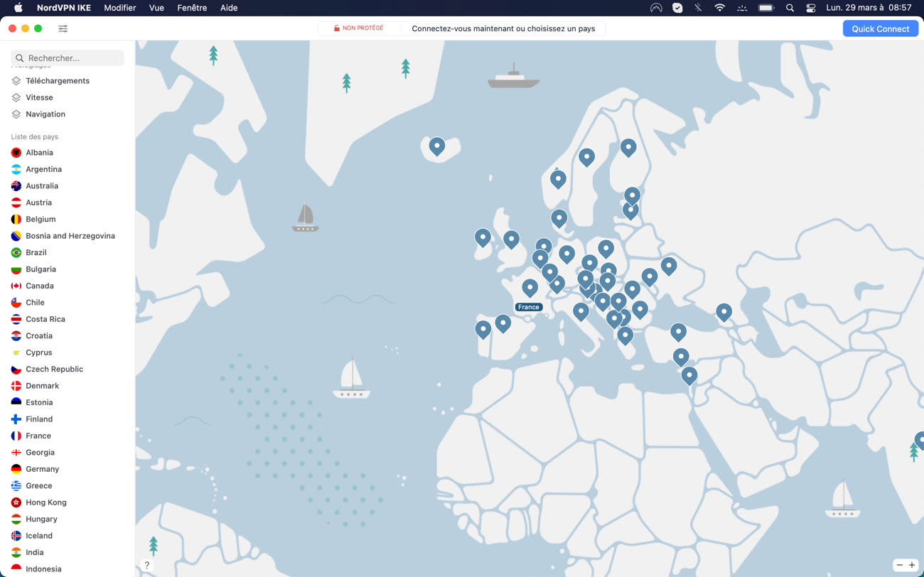Click the Wi-Fi menu bar icon
The width and height of the screenshot is (924, 577).
pos(720,8)
